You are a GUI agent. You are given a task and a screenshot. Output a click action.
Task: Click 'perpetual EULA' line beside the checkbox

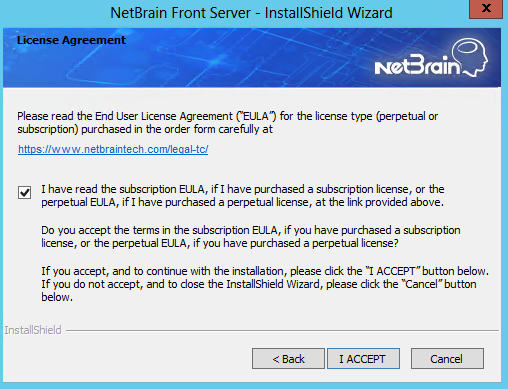[x=243, y=202]
